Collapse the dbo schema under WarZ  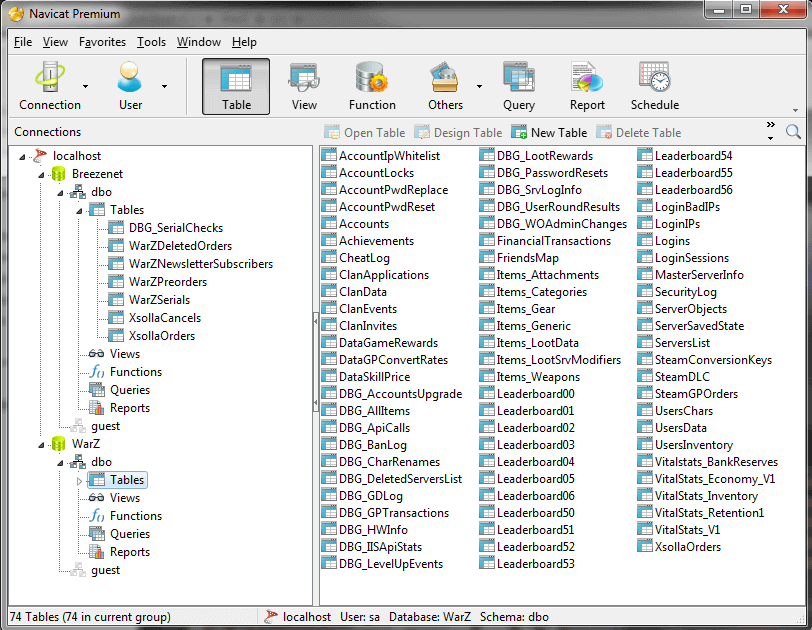[x=61, y=463]
